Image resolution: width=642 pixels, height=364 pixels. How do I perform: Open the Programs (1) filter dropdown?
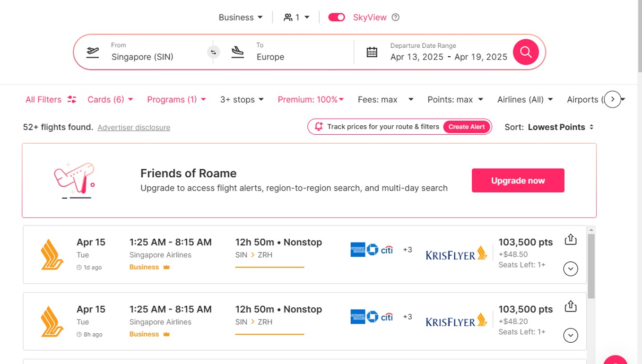click(x=176, y=100)
